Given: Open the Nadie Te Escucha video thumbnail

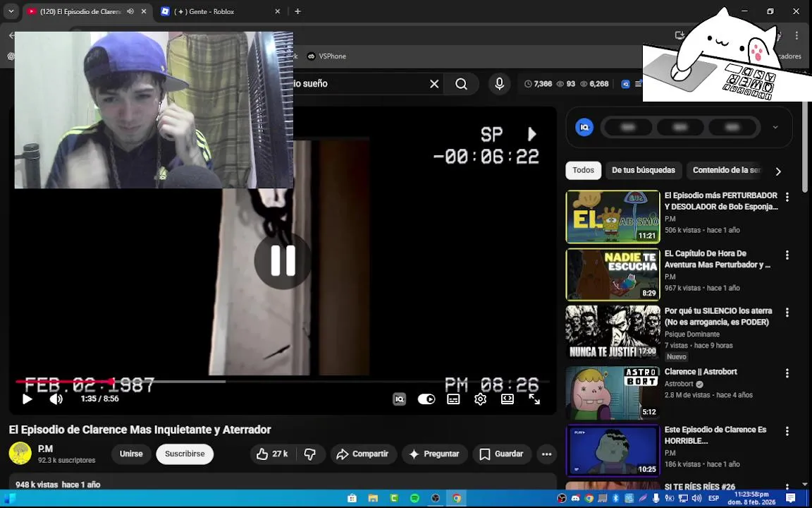Looking at the screenshot, I should 613,274.
